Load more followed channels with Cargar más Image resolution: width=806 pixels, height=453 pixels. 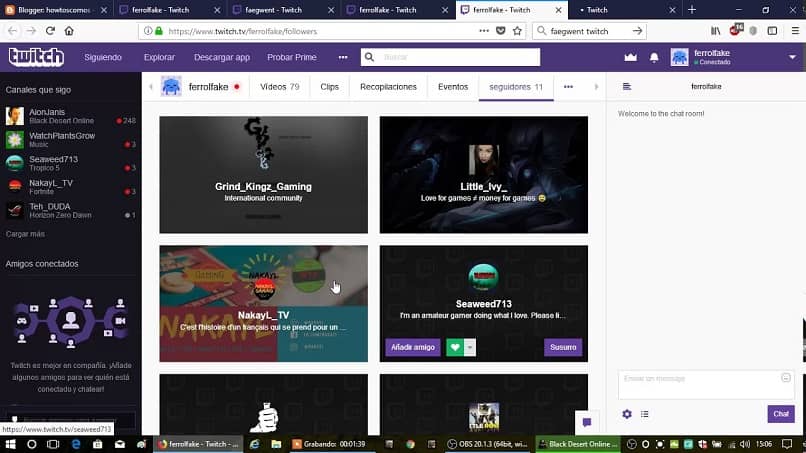tap(25, 234)
